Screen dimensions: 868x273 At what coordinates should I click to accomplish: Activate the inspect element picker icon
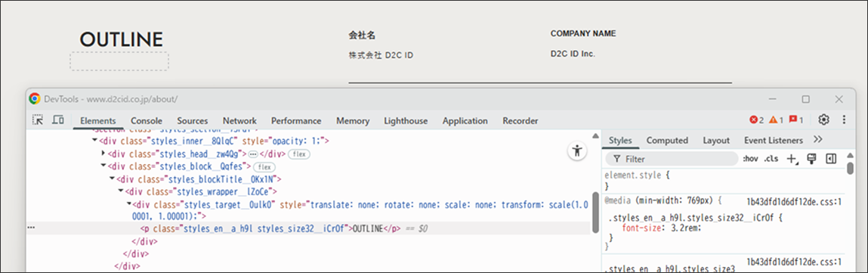(38, 120)
